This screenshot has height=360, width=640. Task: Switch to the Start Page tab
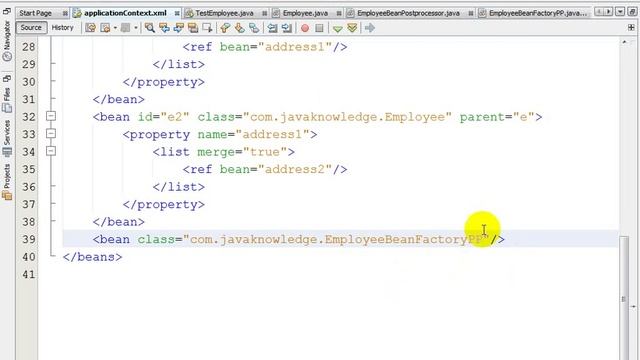click(x=35, y=13)
